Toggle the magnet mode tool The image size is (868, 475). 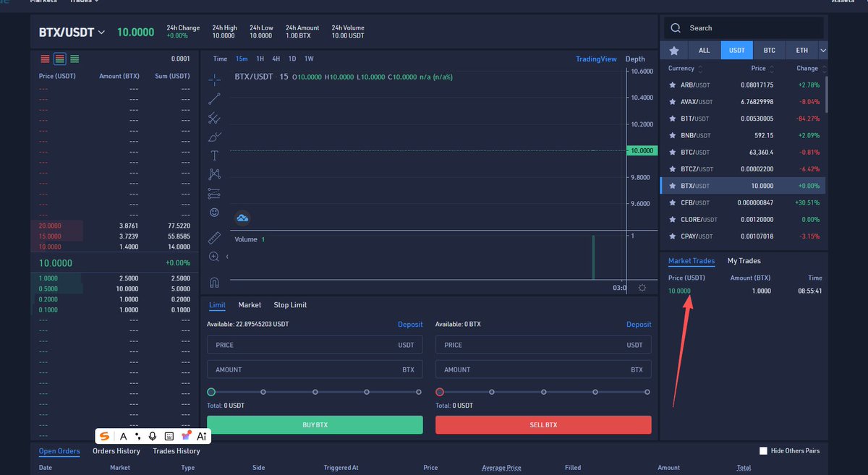coord(214,283)
